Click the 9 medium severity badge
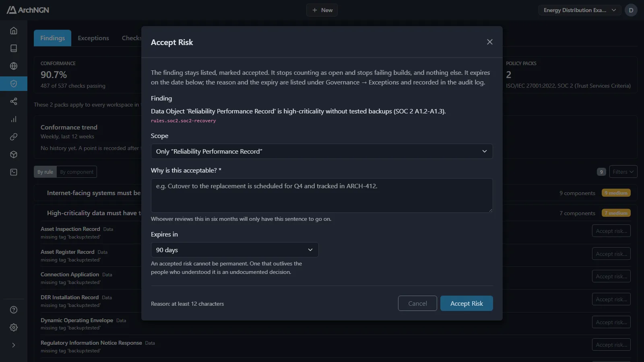The width and height of the screenshot is (644, 362). (x=616, y=193)
